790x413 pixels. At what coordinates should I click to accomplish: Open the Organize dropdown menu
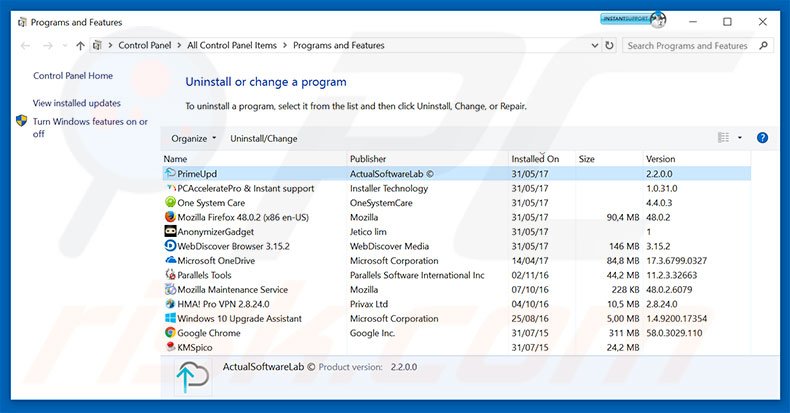click(193, 139)
